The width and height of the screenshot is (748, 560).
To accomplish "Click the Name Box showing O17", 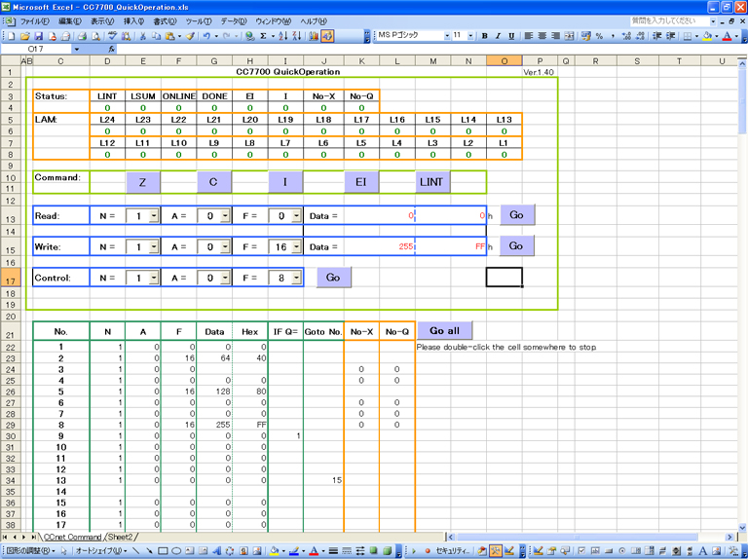I will coord(36,49).
